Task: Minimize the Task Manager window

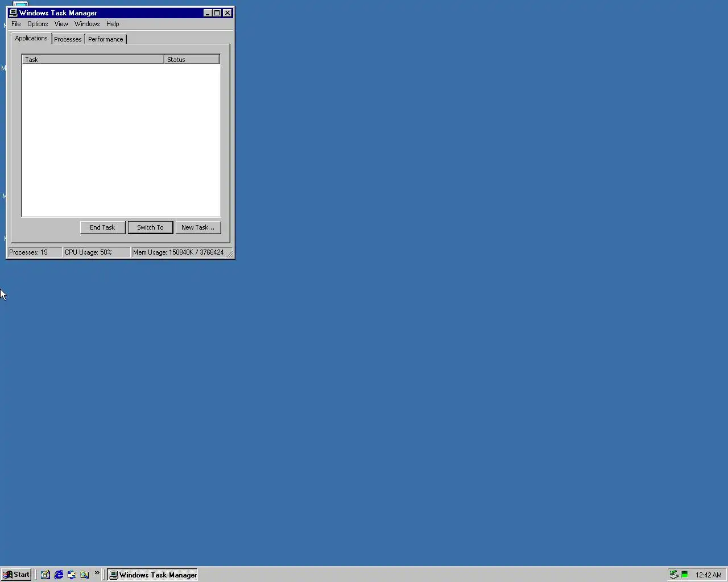Action: point(208,13)
